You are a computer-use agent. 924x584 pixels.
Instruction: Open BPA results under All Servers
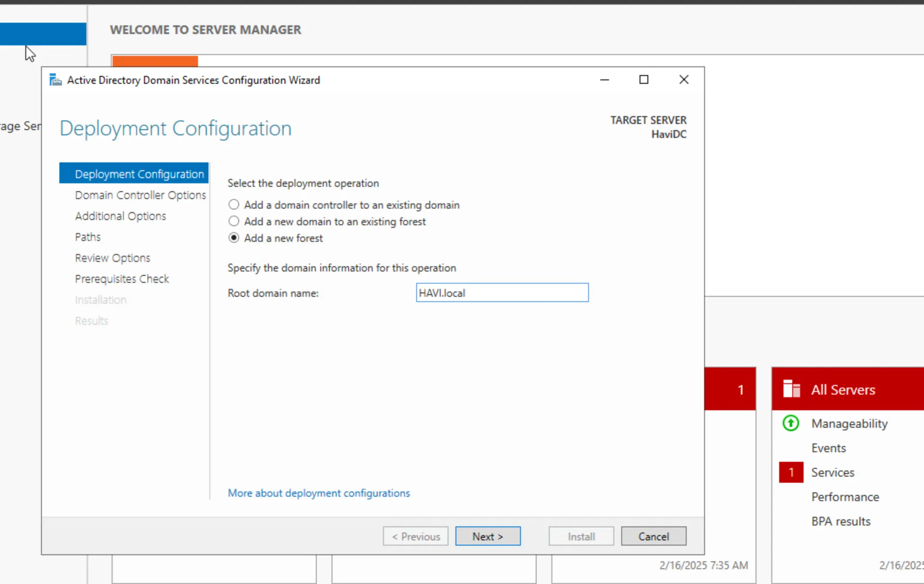pyautogui.click(x=840, y=521)
